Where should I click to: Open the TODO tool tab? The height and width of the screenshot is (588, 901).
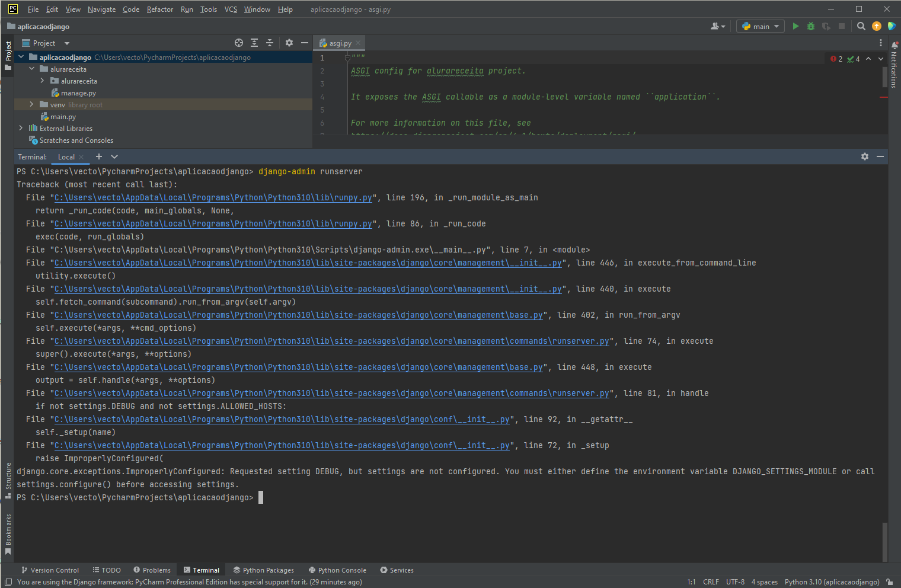point(107,570)
